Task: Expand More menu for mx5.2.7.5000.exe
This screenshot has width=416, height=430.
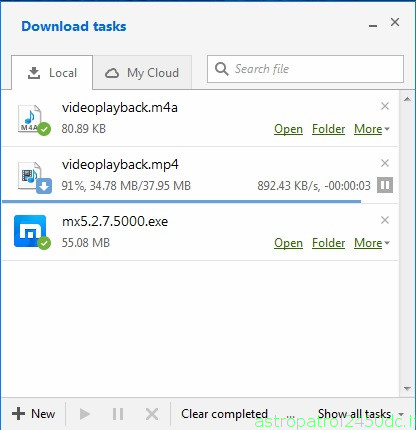Action: click(x=372, y=243)
